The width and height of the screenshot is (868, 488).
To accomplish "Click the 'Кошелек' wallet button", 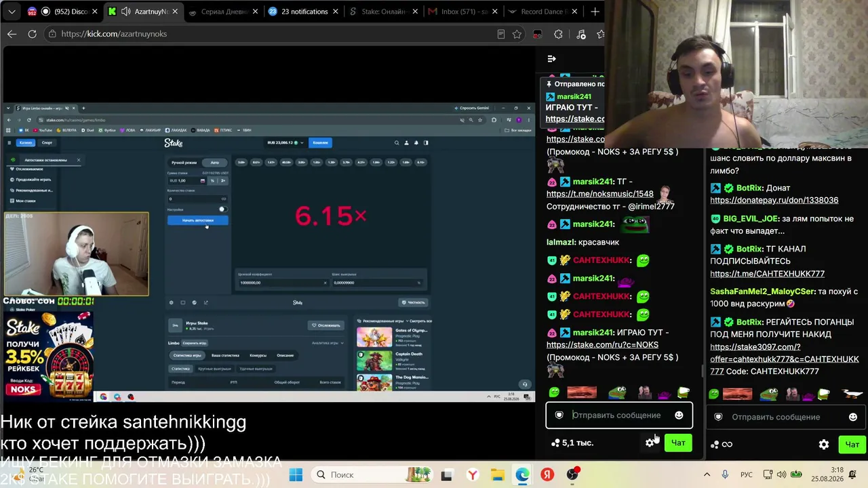I will click(320, 142).
